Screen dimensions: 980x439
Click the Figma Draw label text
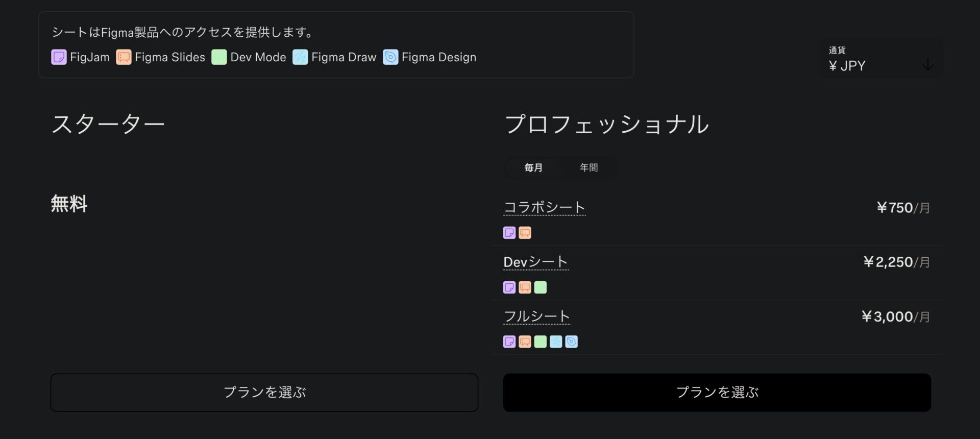(344, 57)
